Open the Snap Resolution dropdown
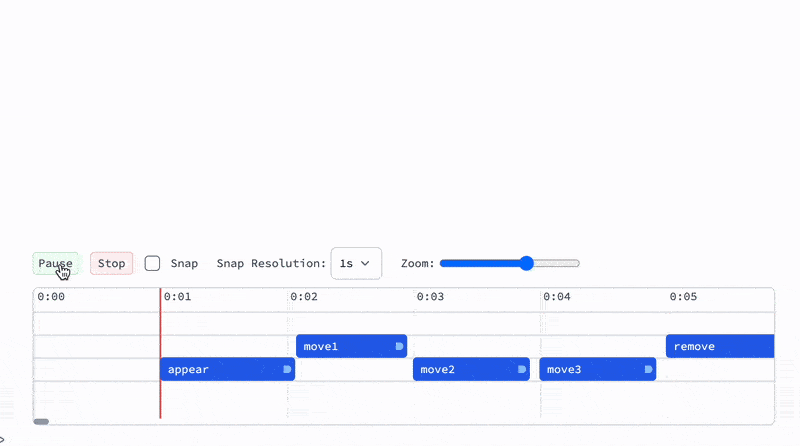Viewport: 800px width, 446px height. [356, 263]
